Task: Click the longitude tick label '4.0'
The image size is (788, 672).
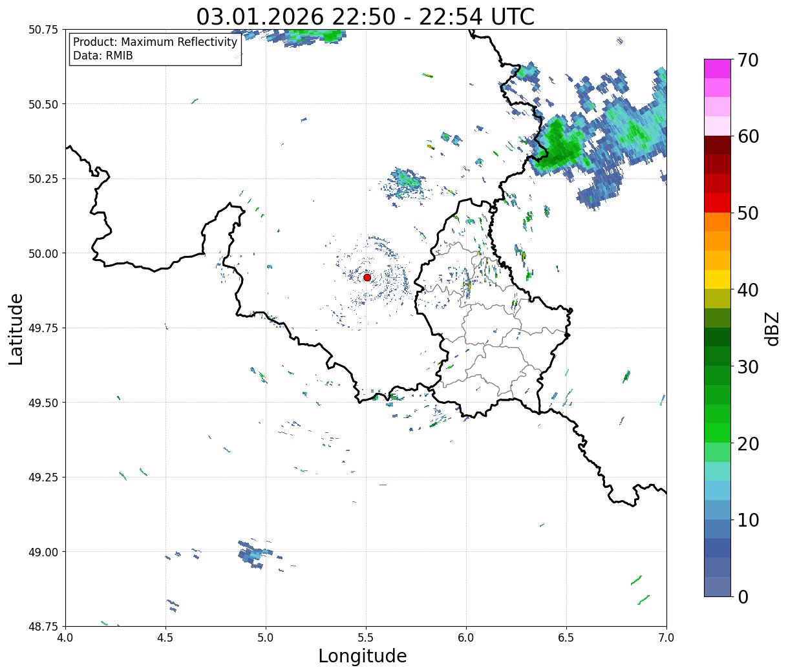Action: 65,638
